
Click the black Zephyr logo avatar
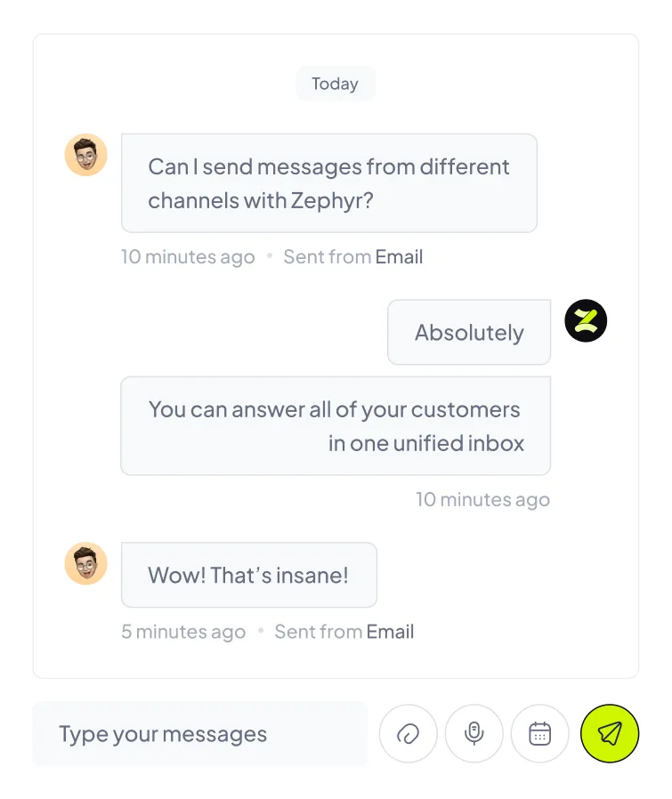(586, 320)
